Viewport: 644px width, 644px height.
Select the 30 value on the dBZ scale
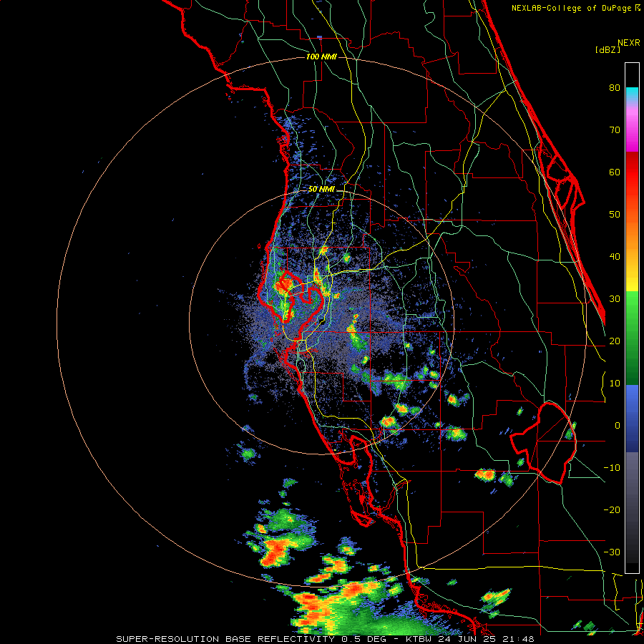[x=614, y=298]
